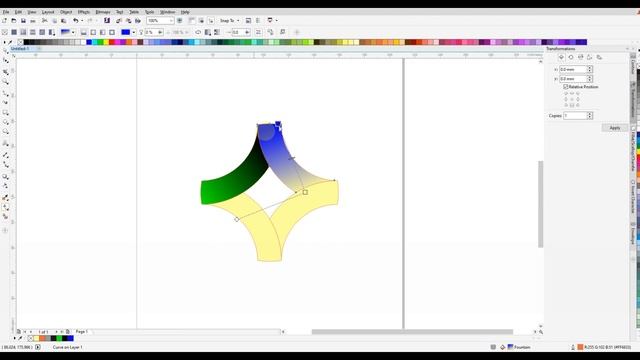Open the Rotate tab in Transformations docker
The image size is (640, 360).
coord(571,57)
